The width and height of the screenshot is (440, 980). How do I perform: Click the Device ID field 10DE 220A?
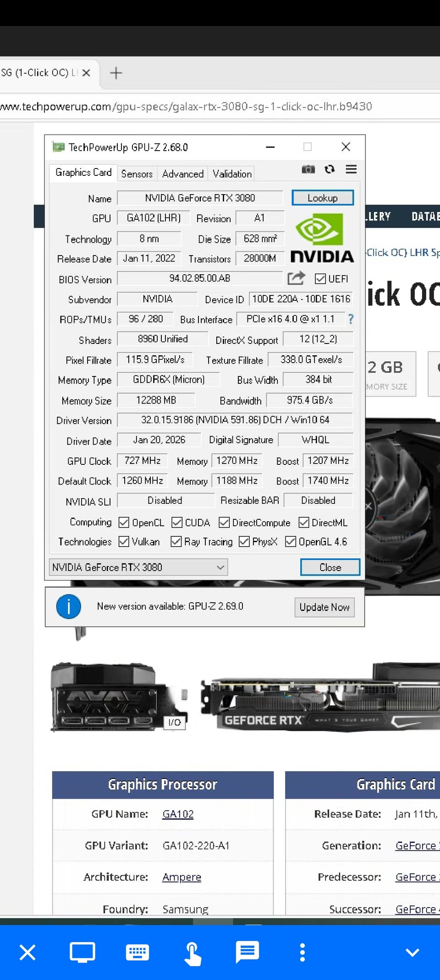click(x=301, y=299)
